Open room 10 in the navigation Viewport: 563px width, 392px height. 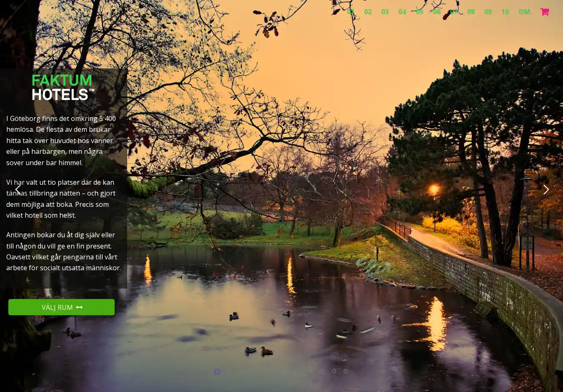pos(505,12)
